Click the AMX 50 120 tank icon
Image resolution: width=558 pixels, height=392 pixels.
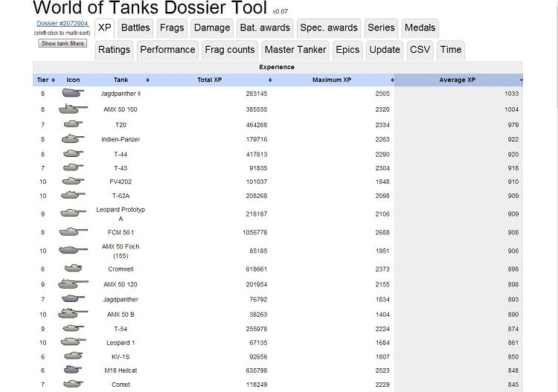click(73, 284)
